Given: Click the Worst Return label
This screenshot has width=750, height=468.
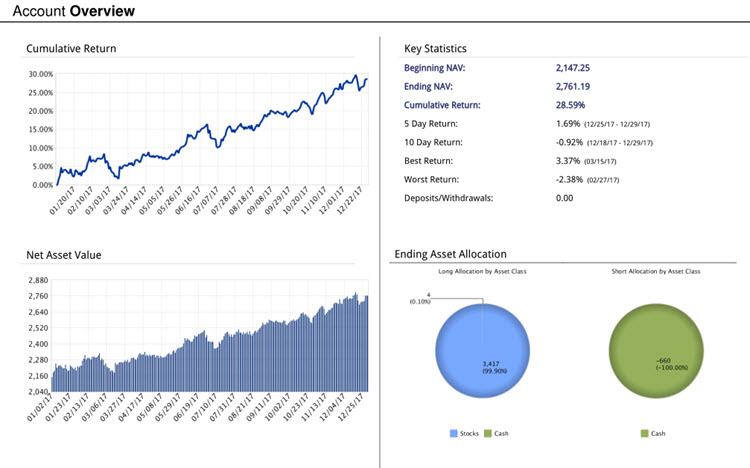Looking at the screenshot, I should 432,179.
